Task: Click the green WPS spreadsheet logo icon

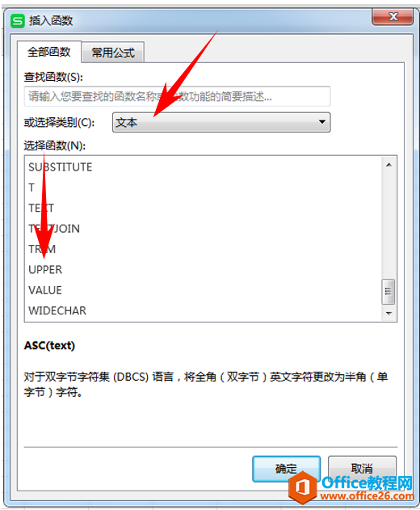Action: (x=17, y=21)
